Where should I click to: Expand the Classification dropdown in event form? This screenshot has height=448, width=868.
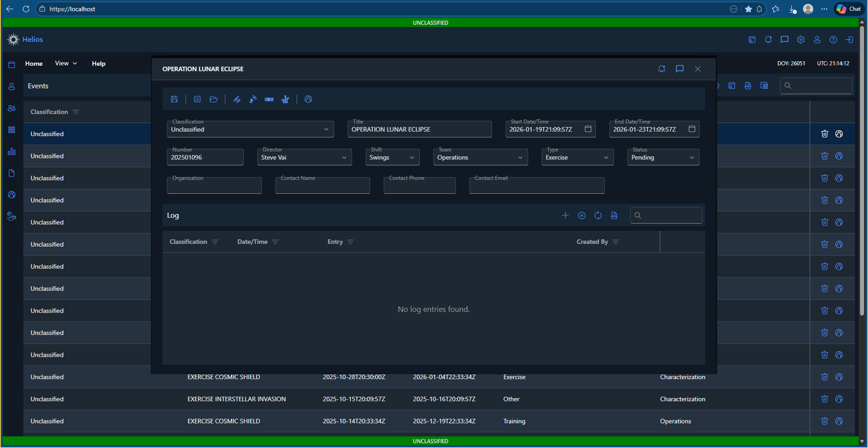pyautogui.click(x=250, y=129)
